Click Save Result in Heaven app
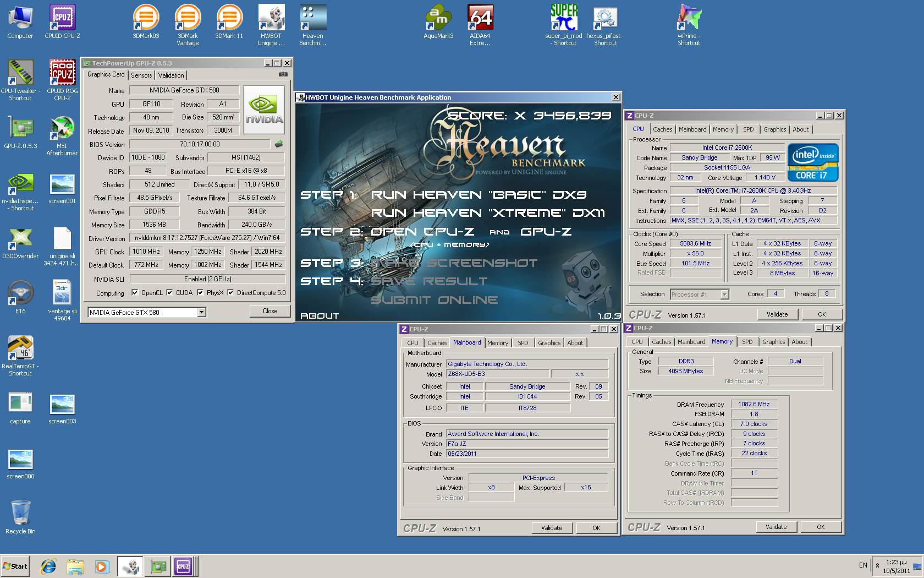 (429, 281)
